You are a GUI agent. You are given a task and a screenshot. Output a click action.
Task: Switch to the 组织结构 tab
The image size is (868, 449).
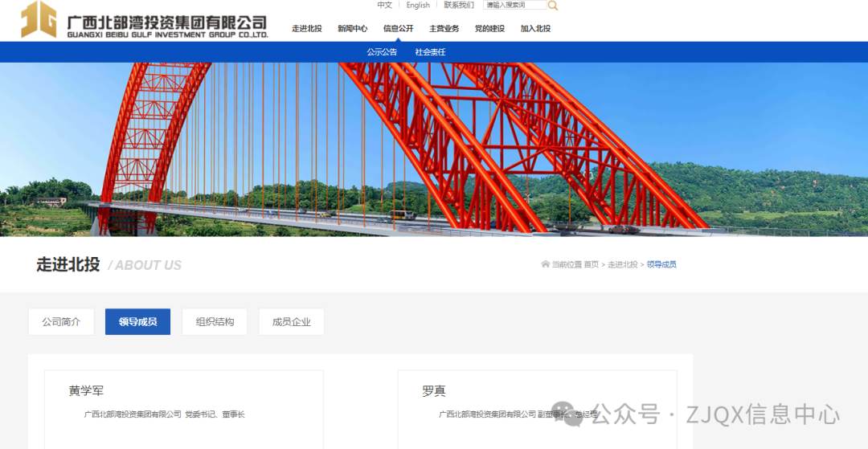click(x=215, y=322)
